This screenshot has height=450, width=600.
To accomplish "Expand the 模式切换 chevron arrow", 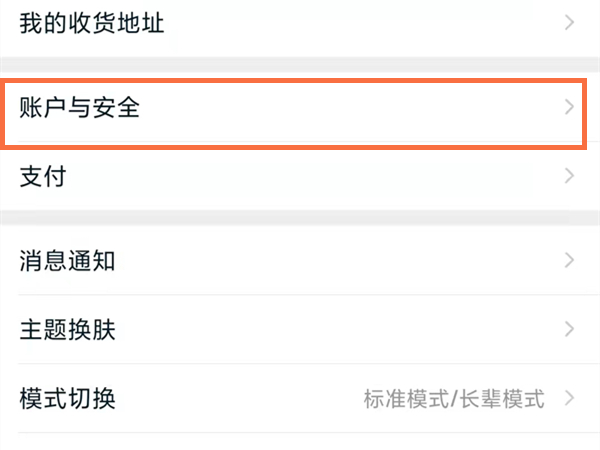I will [x=570, y=399].
